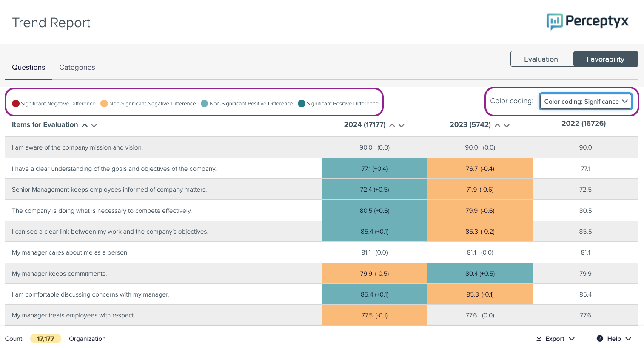Click the 77.1 (+0.4) teal cell
Screen dimensions: 644x348
[x=374, y=169]
